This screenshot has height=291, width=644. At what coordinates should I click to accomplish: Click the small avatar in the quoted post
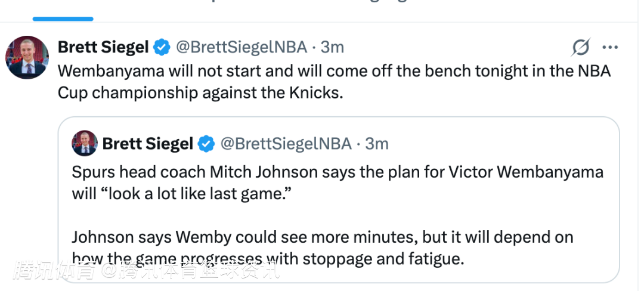tap(85, 144)
